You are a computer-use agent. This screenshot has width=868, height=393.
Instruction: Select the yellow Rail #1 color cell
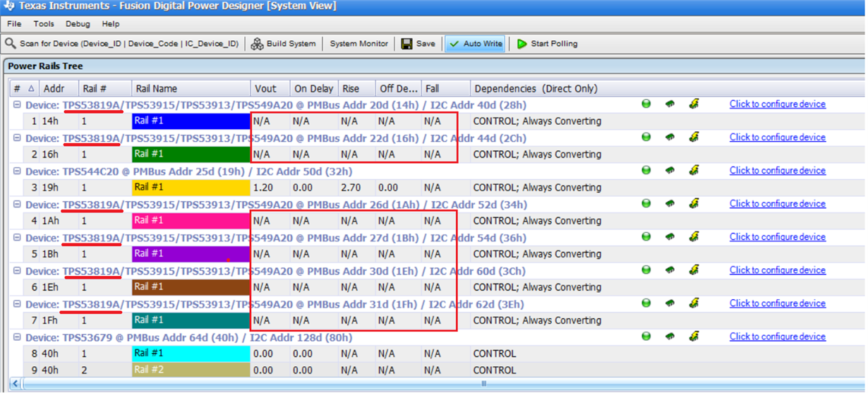click(x=191, y=187)
